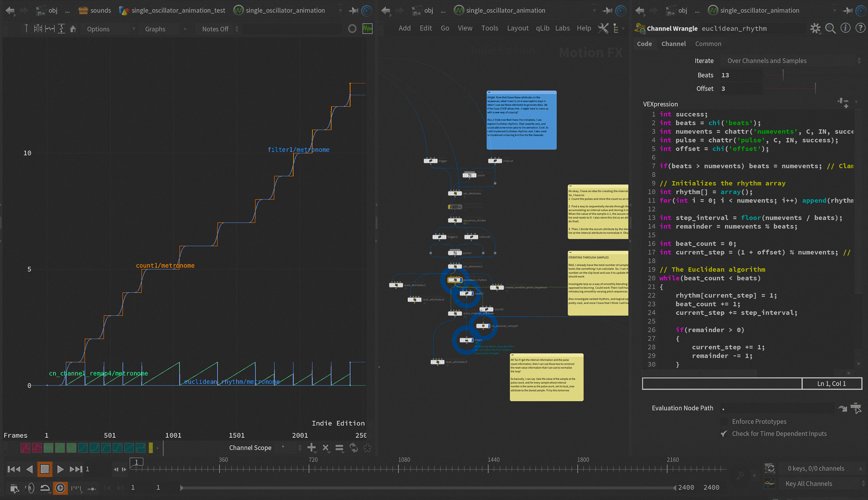
Task: Click the tree list icon next to the network editor wrench
Action: click(x=616, y=28)
